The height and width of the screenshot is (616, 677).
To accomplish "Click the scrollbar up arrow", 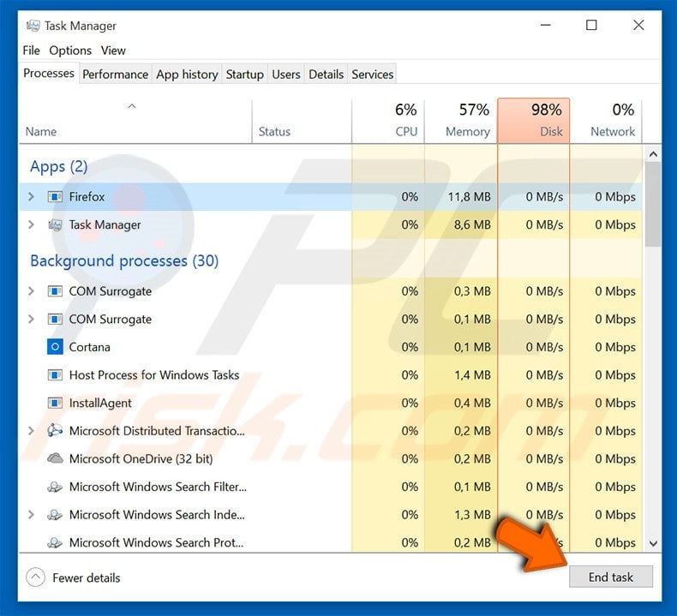I will point(653,154).
